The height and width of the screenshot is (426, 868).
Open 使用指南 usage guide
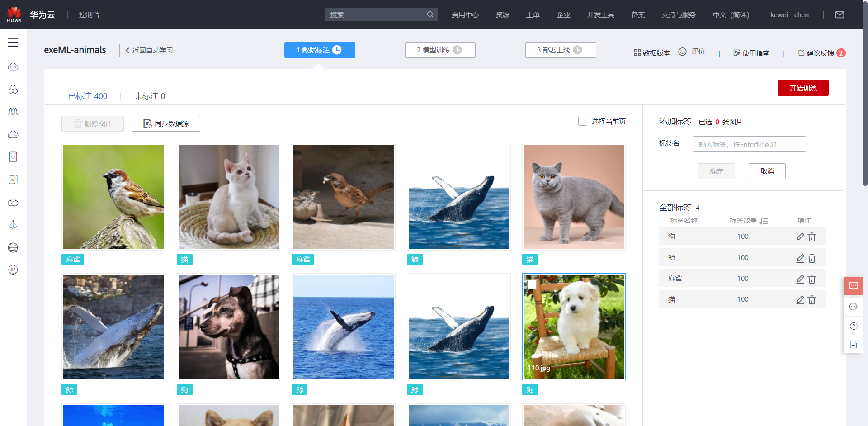click(x=751, y=53)
